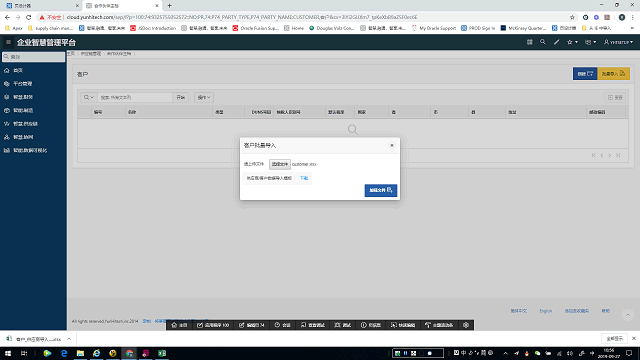Click the info button in developer toolbar

point(371,325)
